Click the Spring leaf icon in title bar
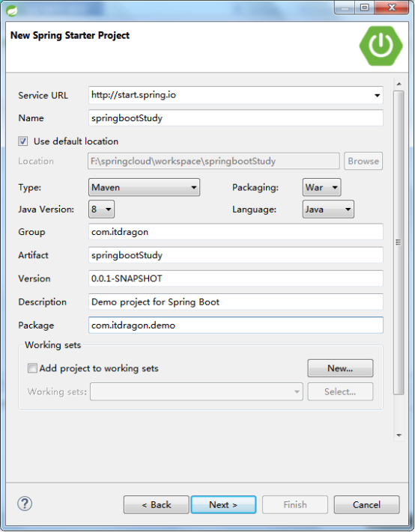 click(x=12, y=11)
